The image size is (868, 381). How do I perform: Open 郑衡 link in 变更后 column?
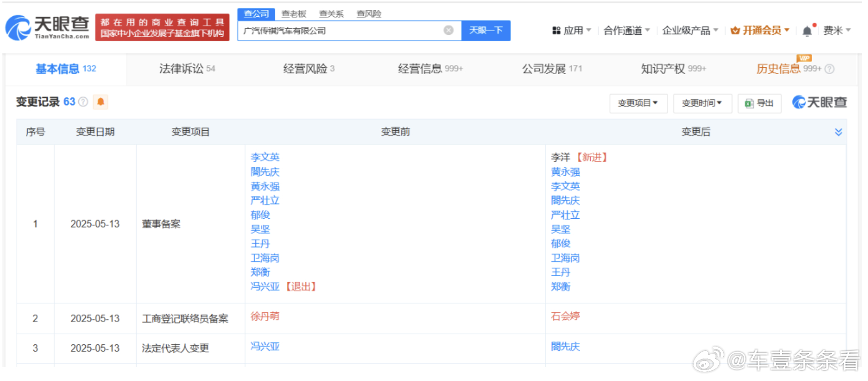(x=560, y=286)
